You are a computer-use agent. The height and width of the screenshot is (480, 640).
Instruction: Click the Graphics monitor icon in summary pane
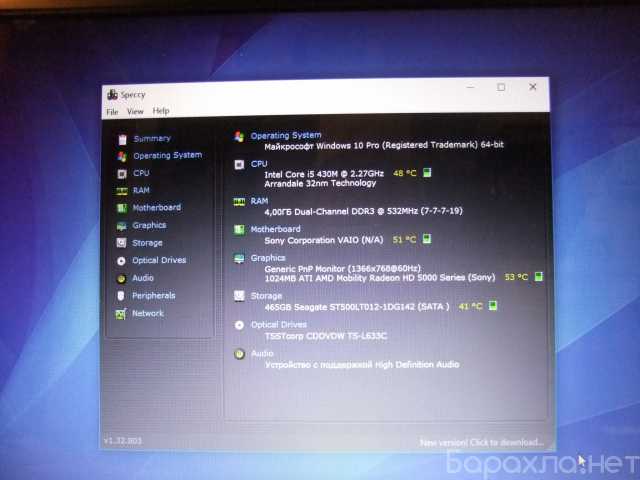tap(239, 259)
